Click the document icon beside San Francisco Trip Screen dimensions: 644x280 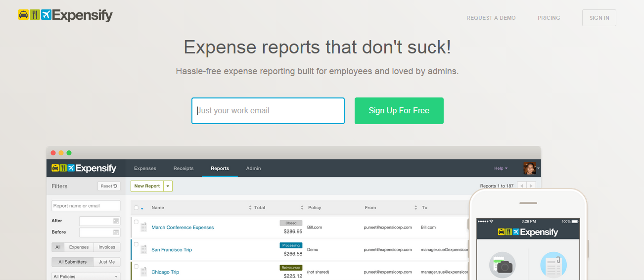[x=143, y=249]
